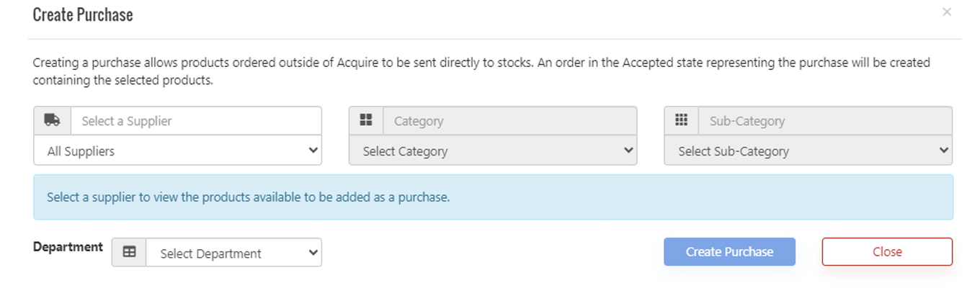
Task: Click the All Suppliers chevron arrow
Action: (313, 150)
